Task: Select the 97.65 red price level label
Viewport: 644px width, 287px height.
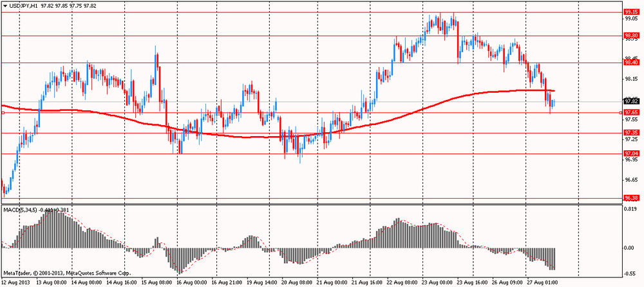Action: click(x=630, y=112)
